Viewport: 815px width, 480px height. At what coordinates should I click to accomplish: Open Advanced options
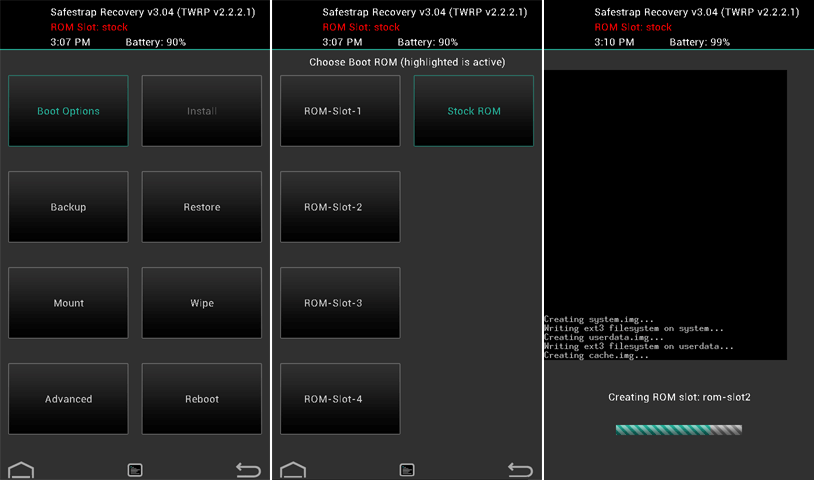click(68, 399)
